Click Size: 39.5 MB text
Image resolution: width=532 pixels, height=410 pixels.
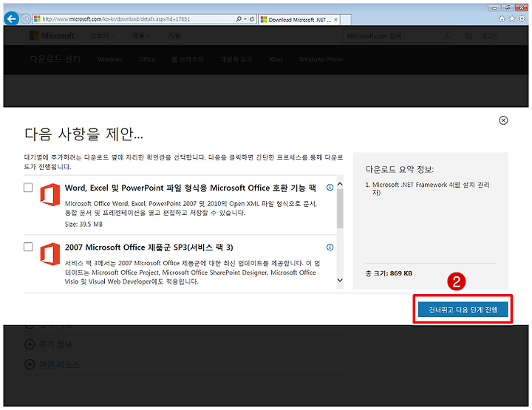click(x=83, y=224)
